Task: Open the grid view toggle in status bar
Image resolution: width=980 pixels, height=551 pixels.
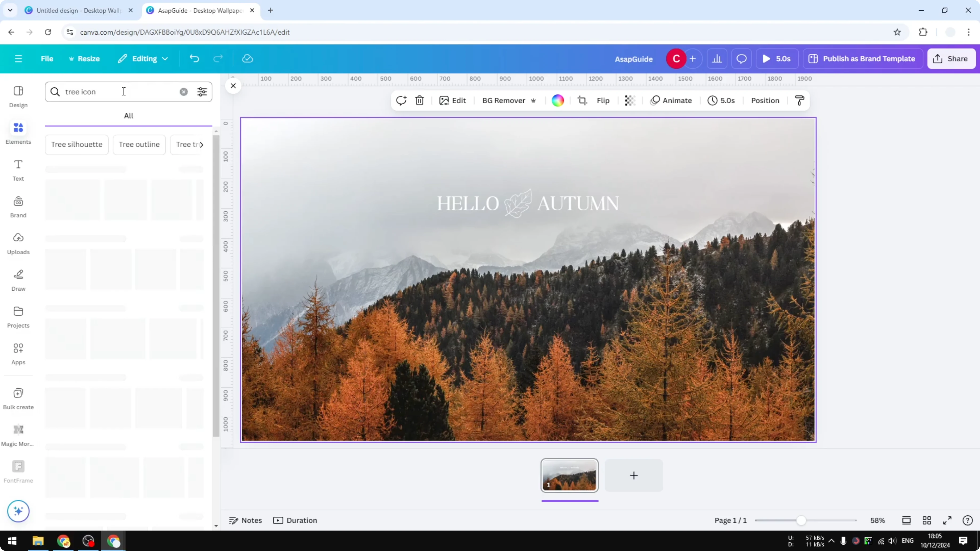Action: 927,520
